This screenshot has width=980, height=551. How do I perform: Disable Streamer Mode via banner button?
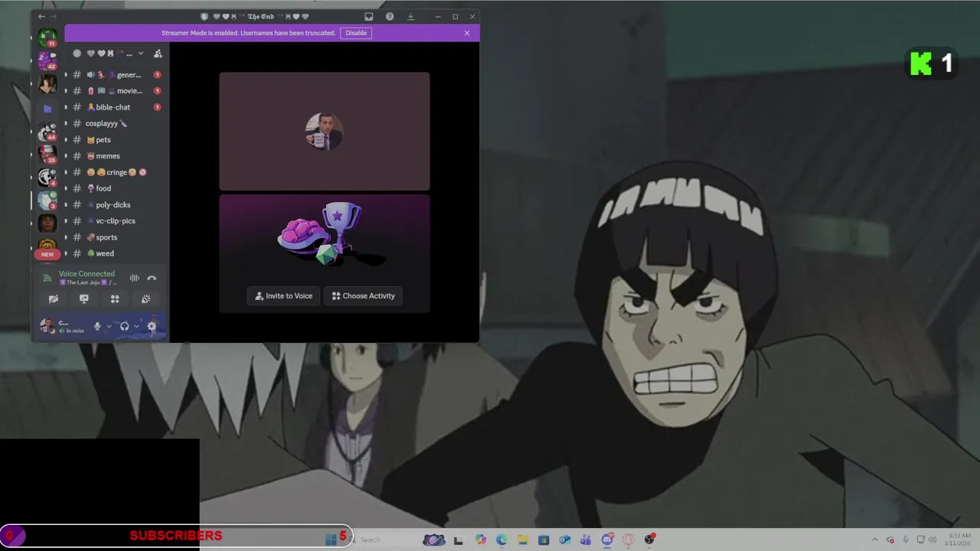(356, 33)
